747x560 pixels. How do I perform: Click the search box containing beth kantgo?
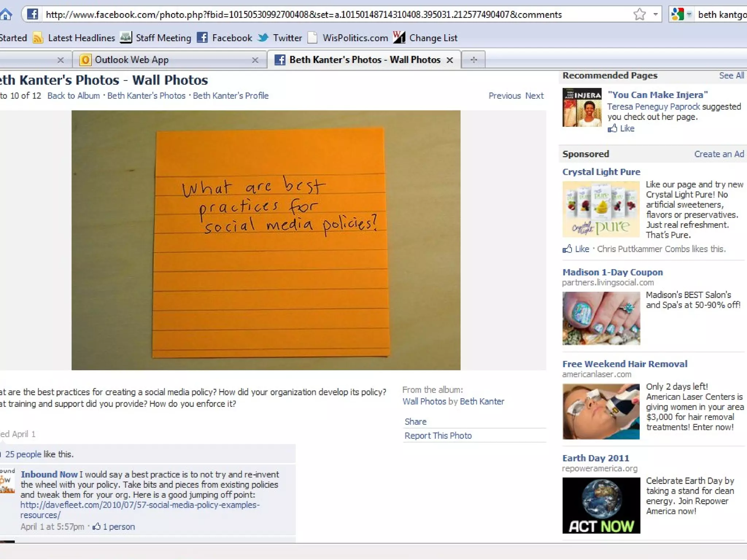(x=721, y=15)
